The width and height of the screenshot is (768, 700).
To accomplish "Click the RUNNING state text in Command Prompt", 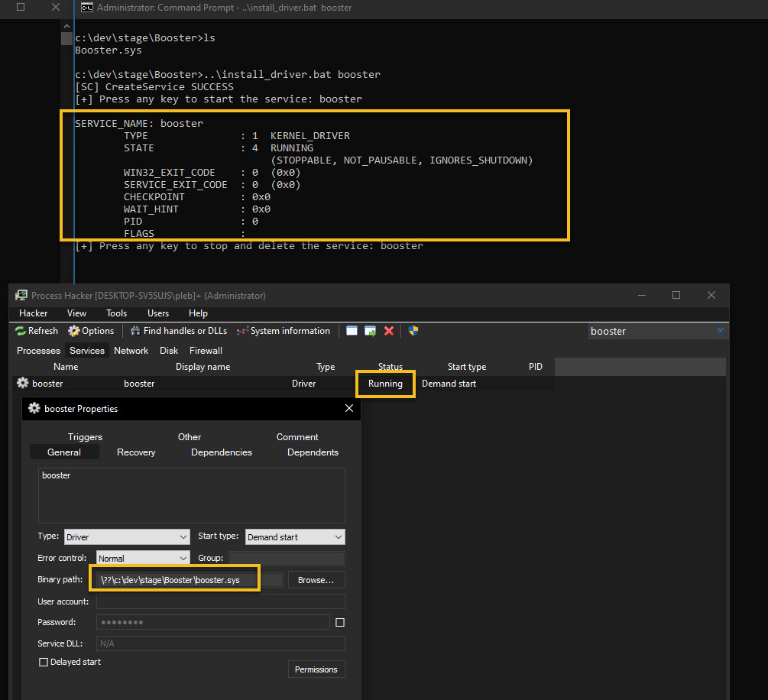I will point(291,148).
